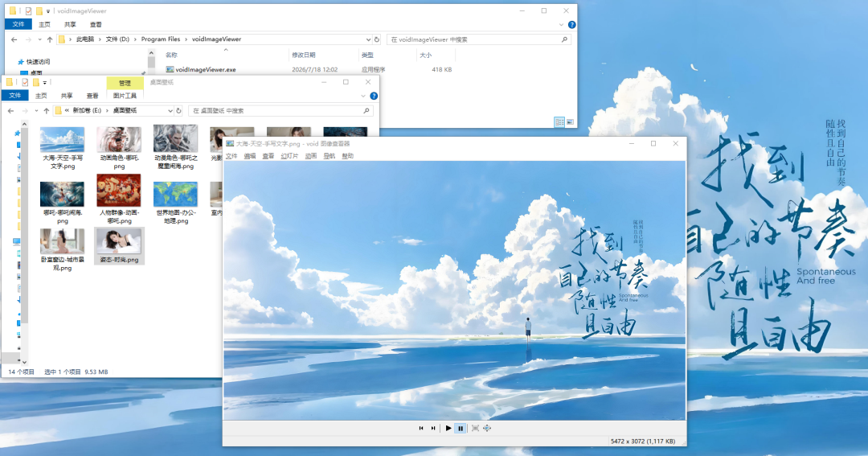Click search box 在 voidImageViewer 中搜索
The image size is (868, 456).
[x=478, y=39]
